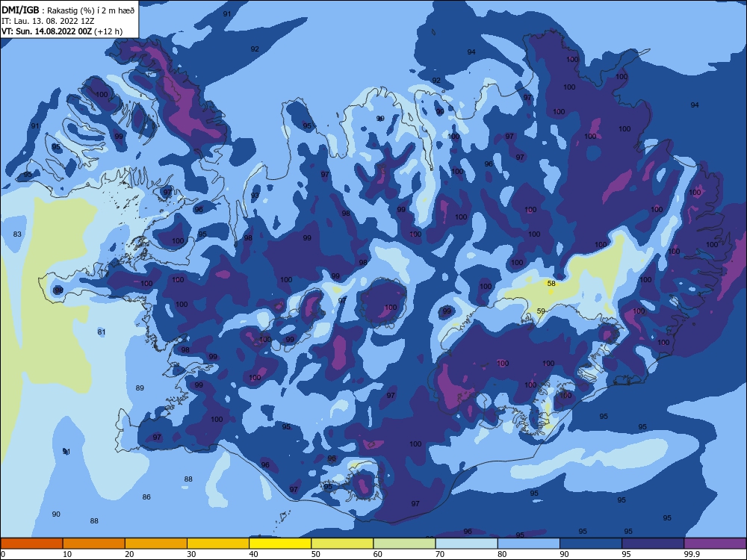Viewport: 747px width, 560px height.
Task: Click the dark orange 0–10 legend swatch
Action: [x=31, y=544]
